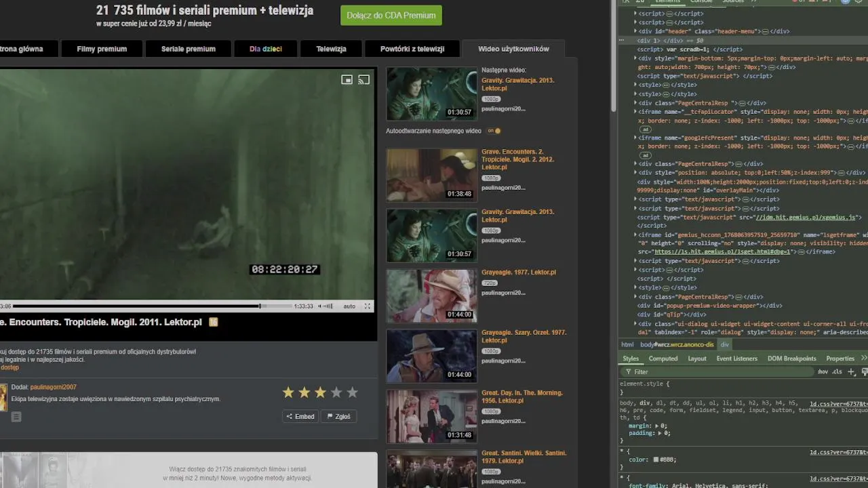Click the Zgłoś report button
The image size is (868, 488).
click(339, 416)
